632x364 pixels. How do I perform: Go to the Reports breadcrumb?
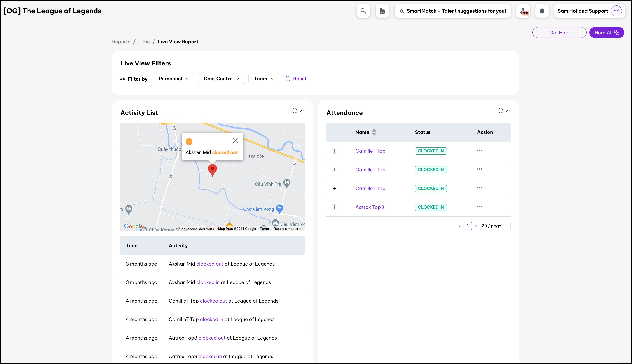click(121, 42)
